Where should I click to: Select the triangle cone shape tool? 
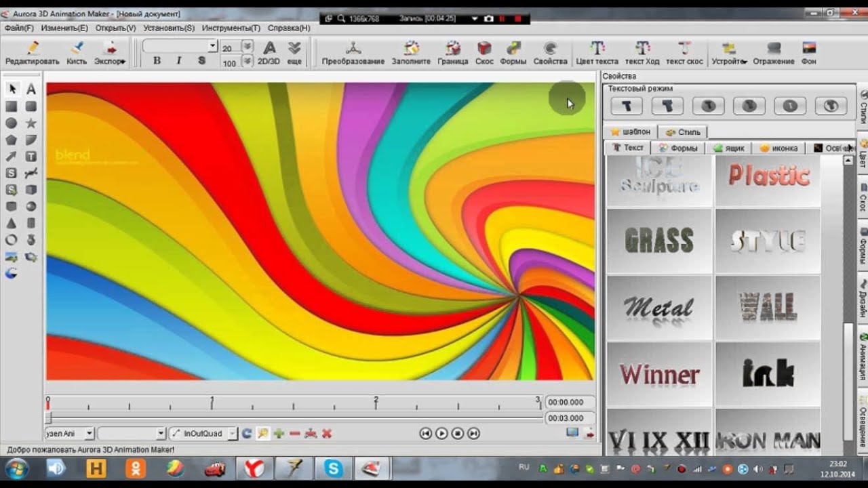[12, 223]
